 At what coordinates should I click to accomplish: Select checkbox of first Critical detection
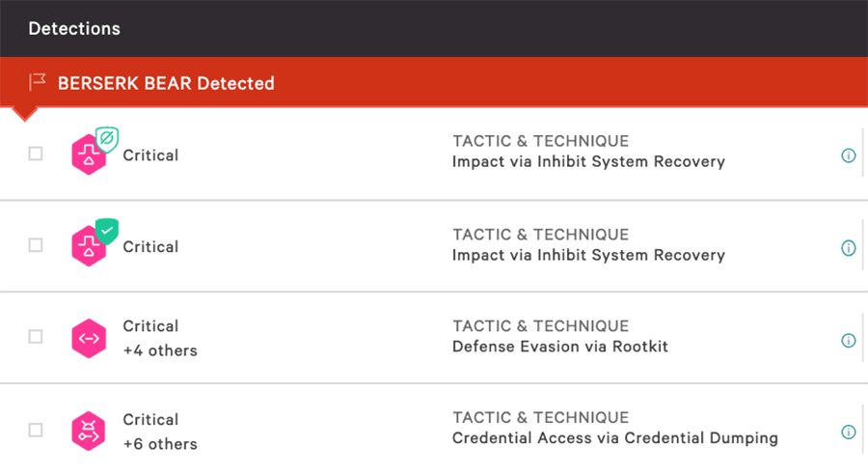click(36, 154)
